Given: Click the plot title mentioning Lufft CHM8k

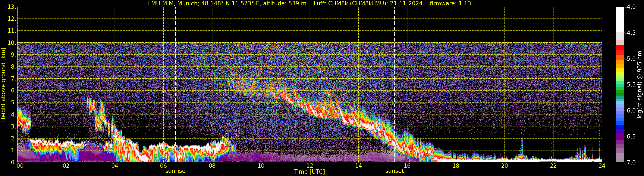Looking at the screenshot, I should (310, 3).
